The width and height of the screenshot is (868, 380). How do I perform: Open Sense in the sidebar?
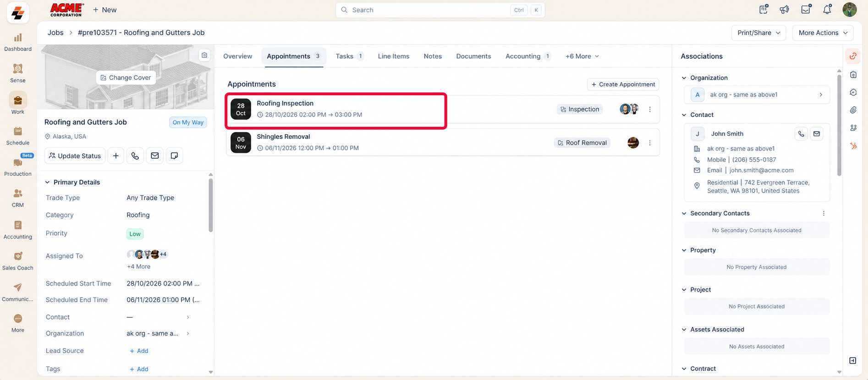coord(18,73)
